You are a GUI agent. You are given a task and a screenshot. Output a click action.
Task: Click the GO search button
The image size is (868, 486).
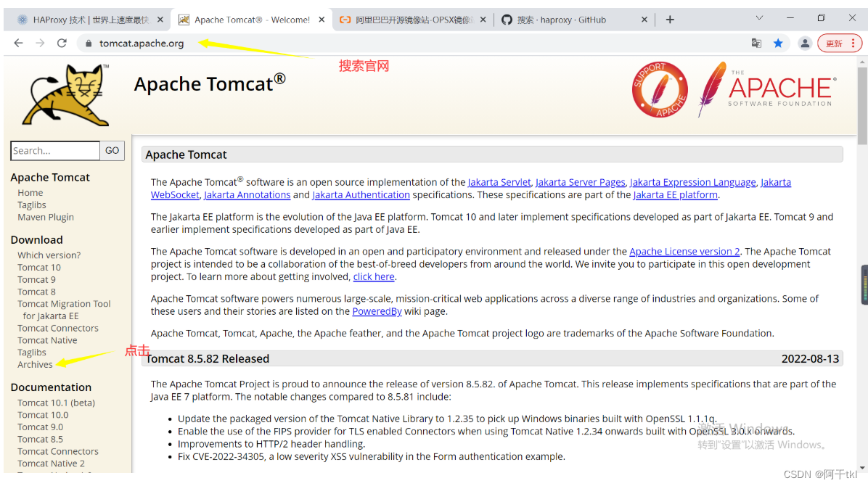coord(112,151)
